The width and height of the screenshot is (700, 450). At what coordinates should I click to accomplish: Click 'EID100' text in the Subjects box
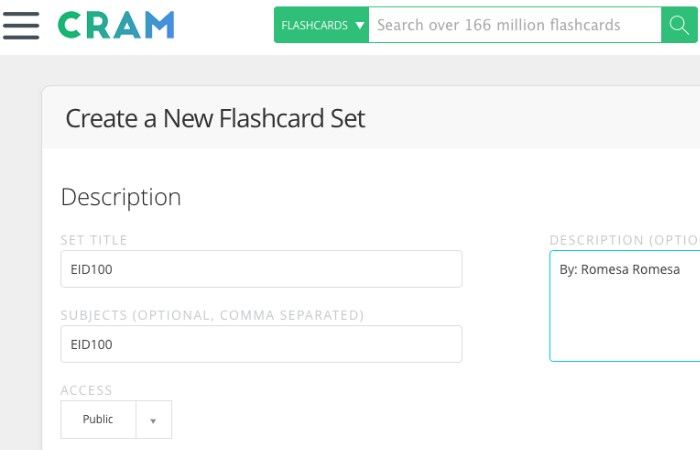tap(91, 344)
